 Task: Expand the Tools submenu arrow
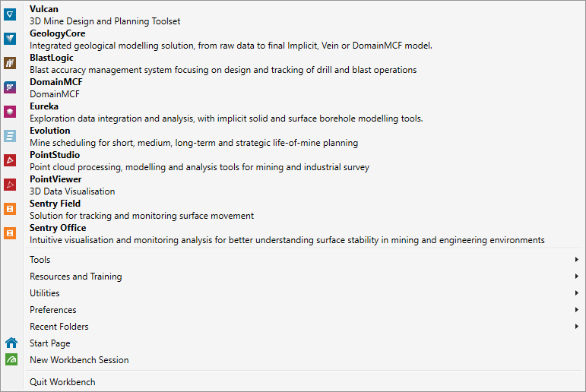[x=578, y=260]
